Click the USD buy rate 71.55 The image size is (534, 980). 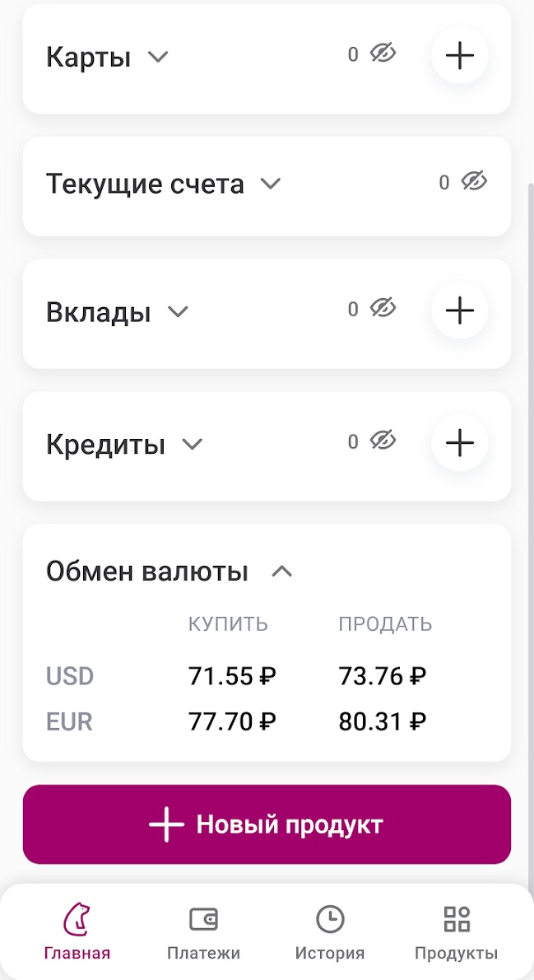[x=233, y=675]
